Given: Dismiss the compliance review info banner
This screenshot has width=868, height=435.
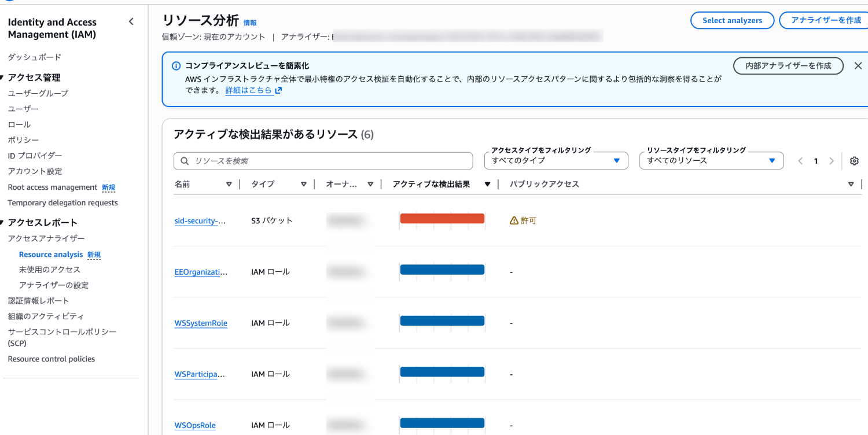Looking at the screenshot, I should pos(858,66).
